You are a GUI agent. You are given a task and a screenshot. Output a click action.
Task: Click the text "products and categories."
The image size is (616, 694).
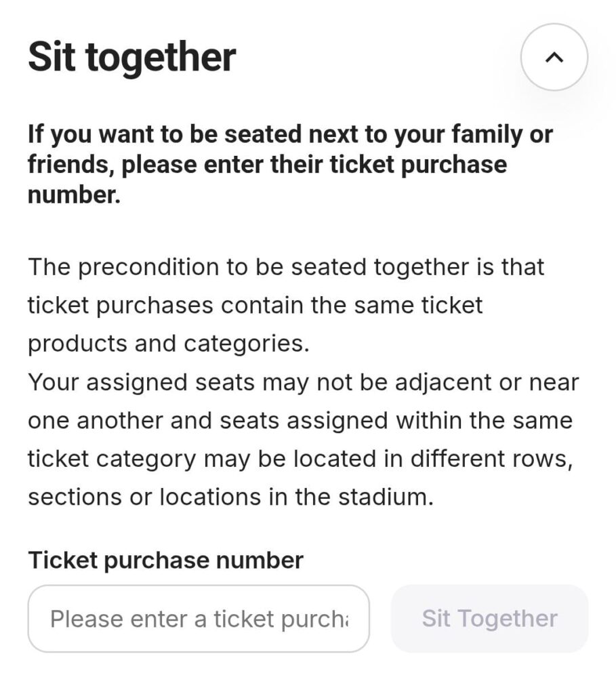(x=168, y=344)
